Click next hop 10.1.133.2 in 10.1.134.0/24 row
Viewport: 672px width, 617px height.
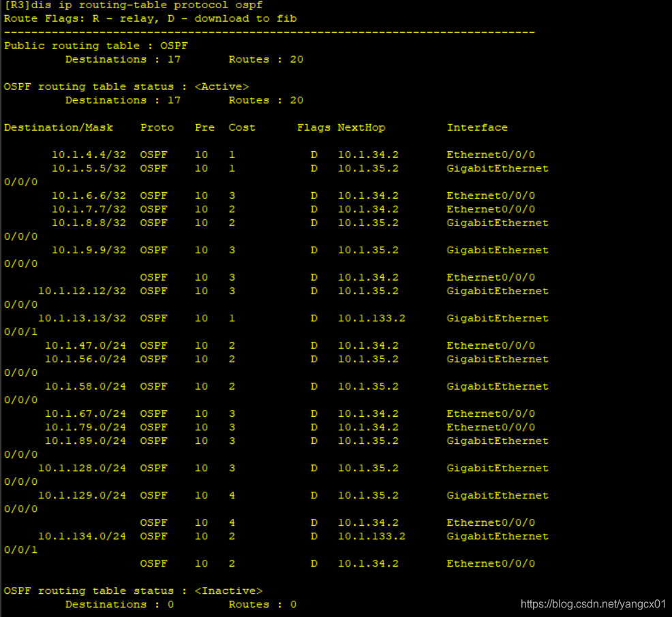tap(371, 537)
